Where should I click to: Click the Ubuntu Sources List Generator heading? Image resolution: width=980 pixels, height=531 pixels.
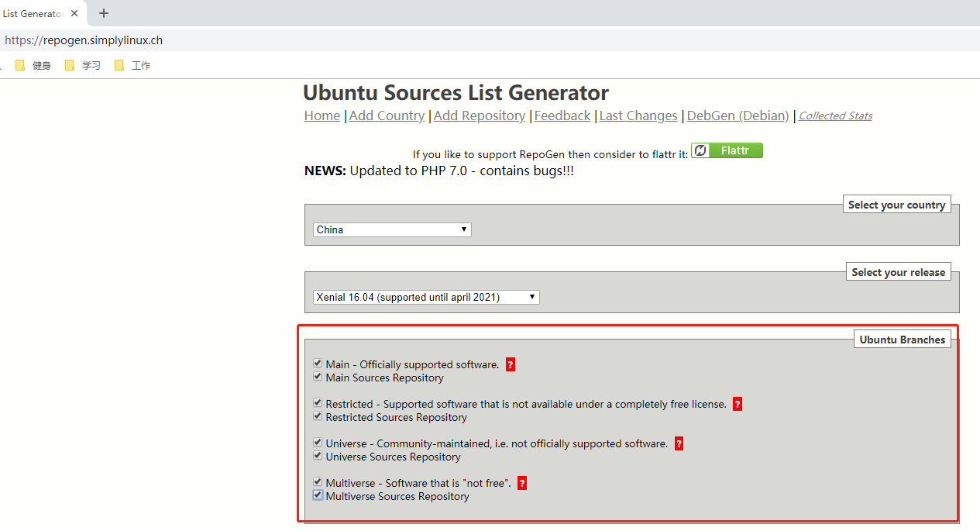pyautogui.click(x=456, y=92)
